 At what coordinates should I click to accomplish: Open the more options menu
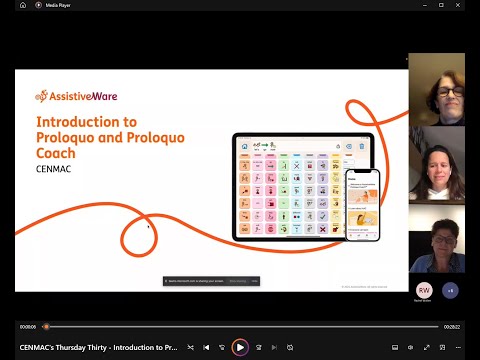pyautogui.click(x=458, y=347)
